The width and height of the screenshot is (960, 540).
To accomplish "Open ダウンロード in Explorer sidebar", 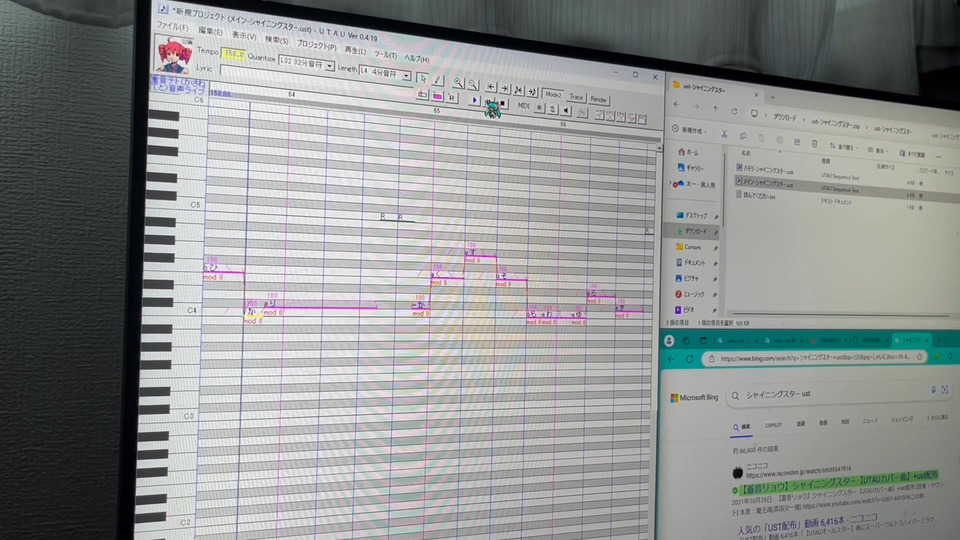I will pyautogui.click(x=695, y=231).
